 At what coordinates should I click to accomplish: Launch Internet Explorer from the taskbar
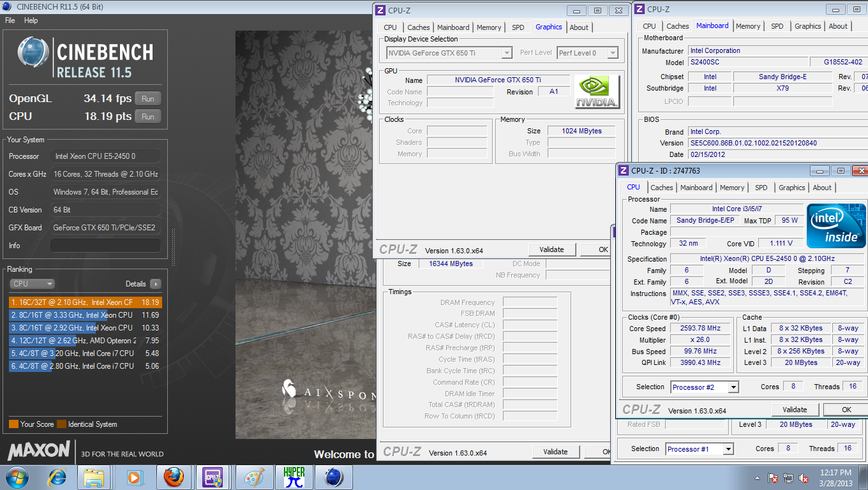pos(57,477)
